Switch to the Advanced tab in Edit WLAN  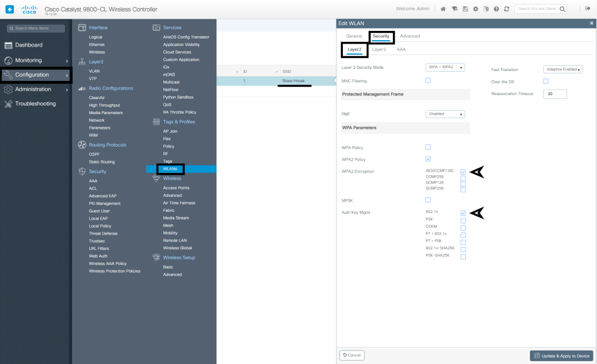click(x=410, y=36)
